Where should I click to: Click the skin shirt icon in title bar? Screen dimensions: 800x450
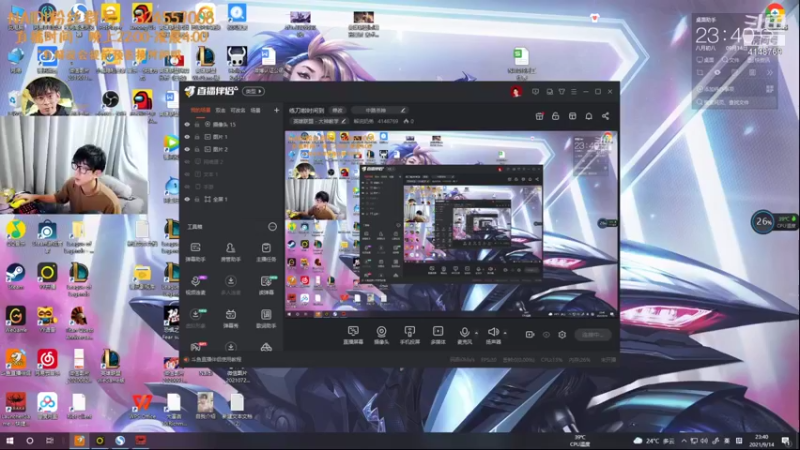pyautogui.click(x=562, y=92)
